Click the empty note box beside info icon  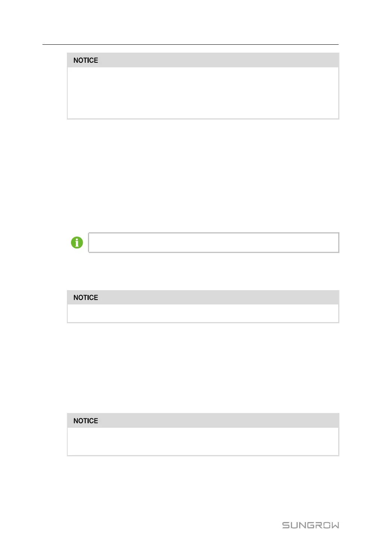pyautogui.click(x=213, y=242)
